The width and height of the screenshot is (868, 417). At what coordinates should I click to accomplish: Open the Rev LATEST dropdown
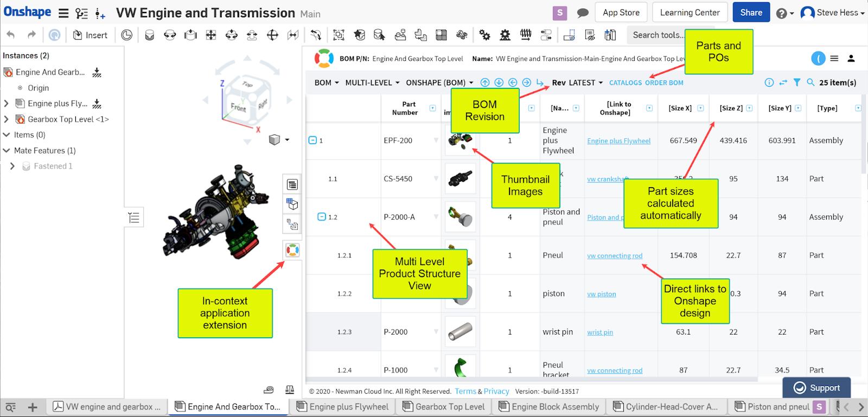[x=577, y=82]
